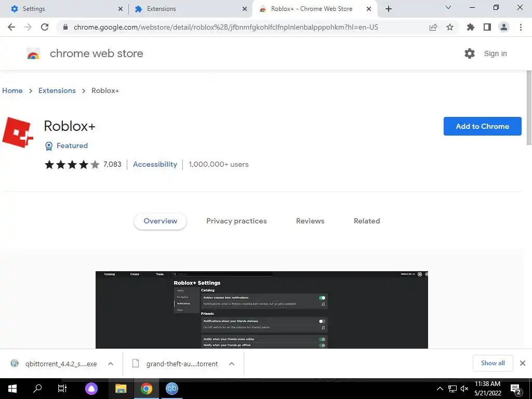The width and height of the screenshot is (532, 399).
Task: Expand options for qbittorrent exe download
Action: click(111, 364)
